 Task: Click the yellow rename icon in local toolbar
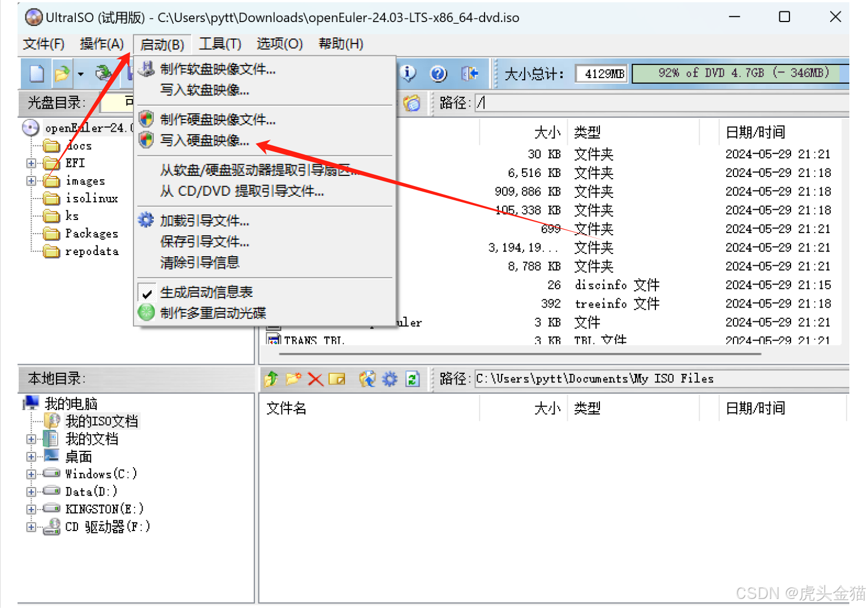point(337,379)
